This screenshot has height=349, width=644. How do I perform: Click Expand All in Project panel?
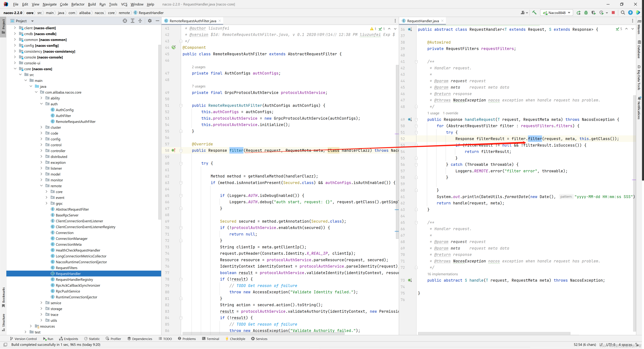tap(133, 21)
